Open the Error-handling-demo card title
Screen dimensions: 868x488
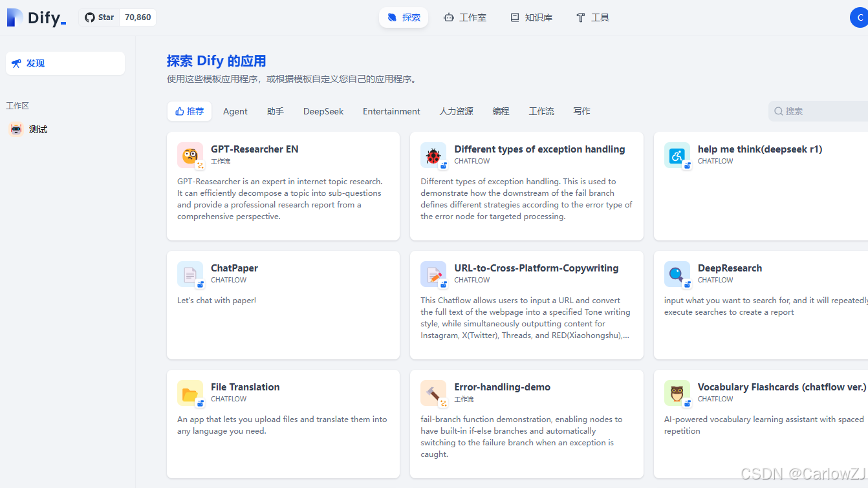point(502,387)
